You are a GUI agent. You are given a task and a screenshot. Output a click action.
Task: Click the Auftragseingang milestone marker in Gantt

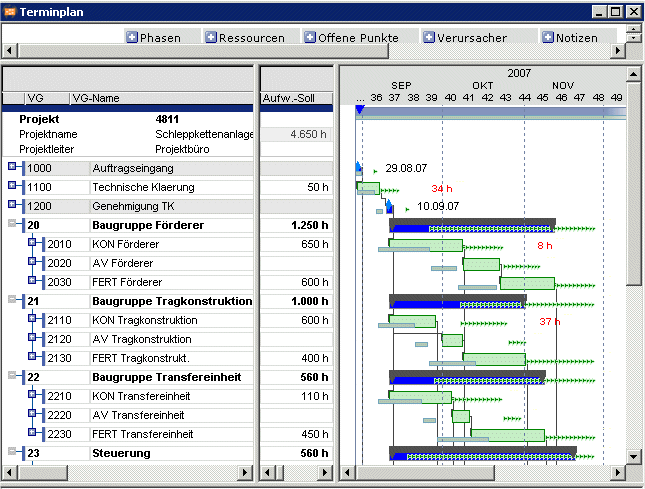point(358,167)
